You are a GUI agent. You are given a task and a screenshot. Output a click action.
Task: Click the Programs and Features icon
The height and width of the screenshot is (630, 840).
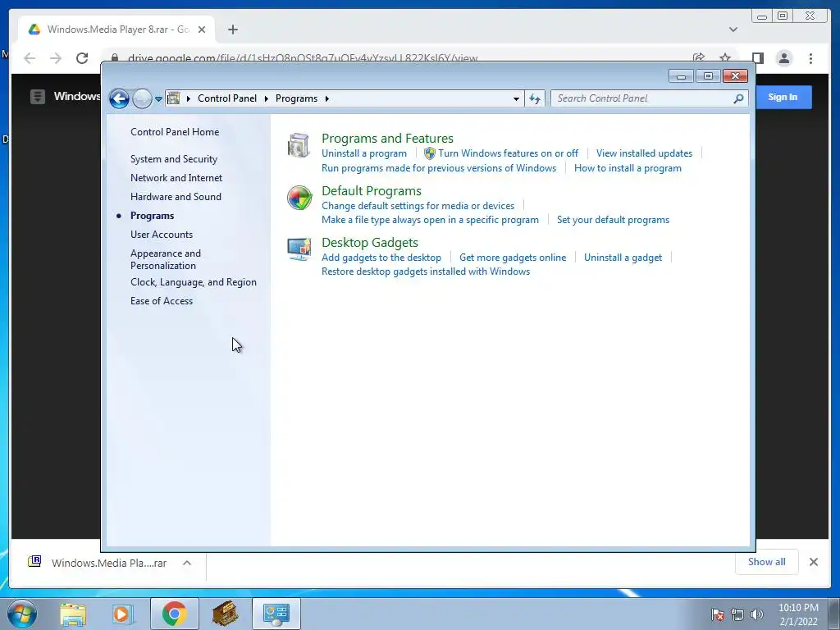(x=299, y=146)
